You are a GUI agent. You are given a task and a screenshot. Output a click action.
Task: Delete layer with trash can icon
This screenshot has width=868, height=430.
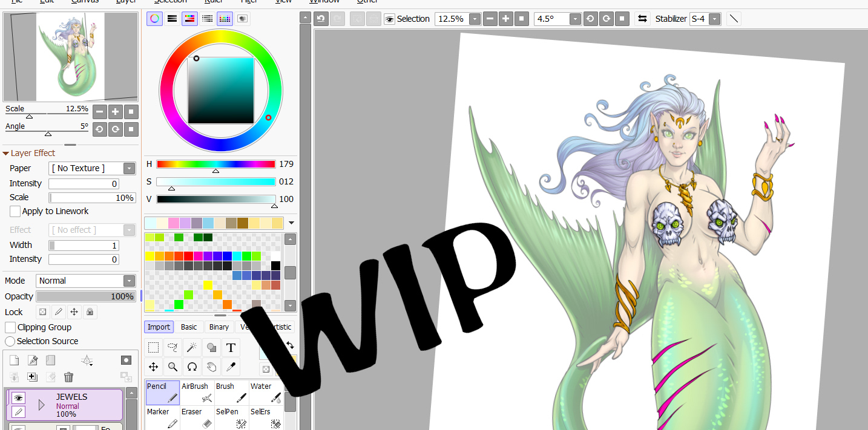pos(68,377)
